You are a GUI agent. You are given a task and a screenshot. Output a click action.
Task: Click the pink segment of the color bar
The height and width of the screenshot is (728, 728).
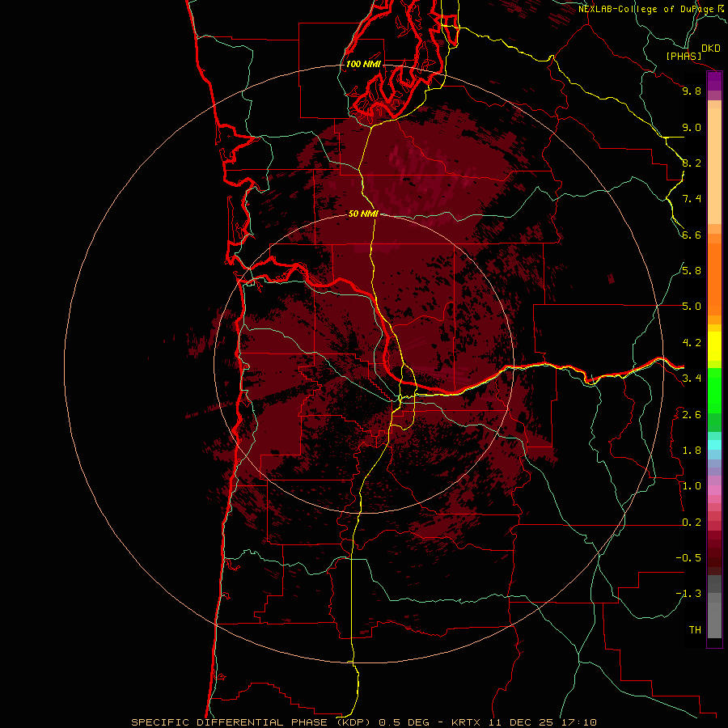714,490
